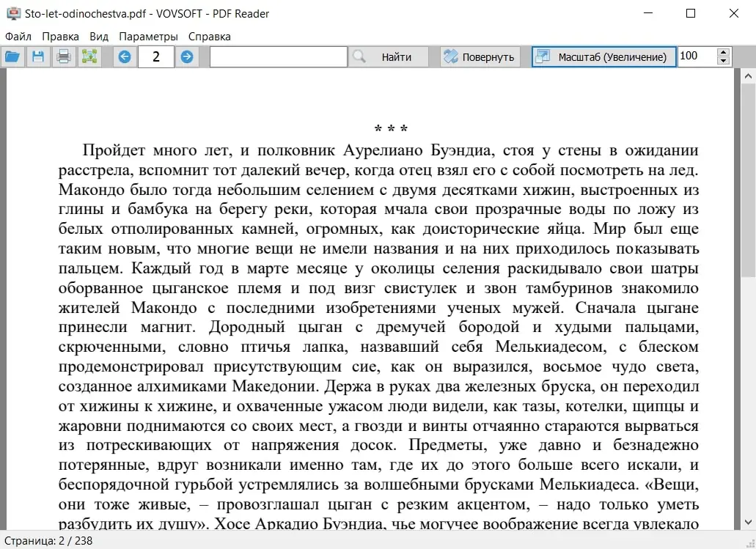Click Масштаб (Увеличение) zoom button
This screenshot has width=756, height=549.
pyautogui.click(x=603, y=57)
